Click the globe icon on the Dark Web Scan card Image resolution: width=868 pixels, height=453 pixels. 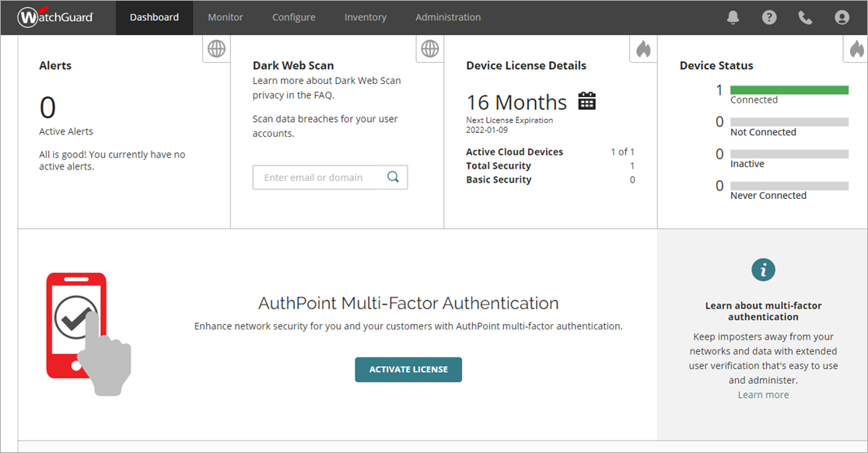point(429,48)
